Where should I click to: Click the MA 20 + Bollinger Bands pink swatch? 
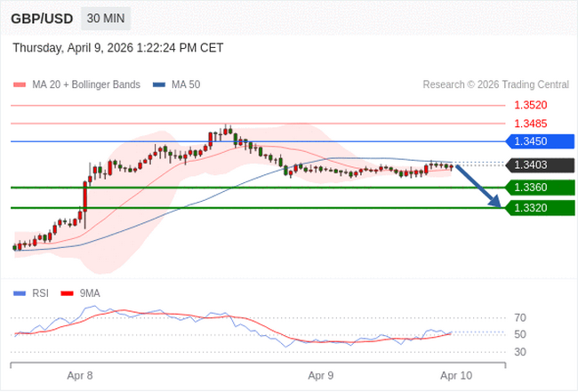tap(20, 85)
